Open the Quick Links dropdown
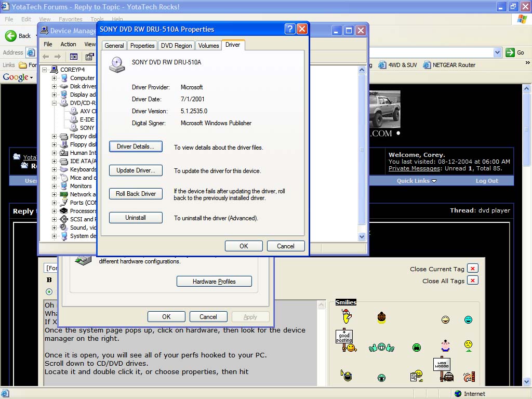 point(417,181)
